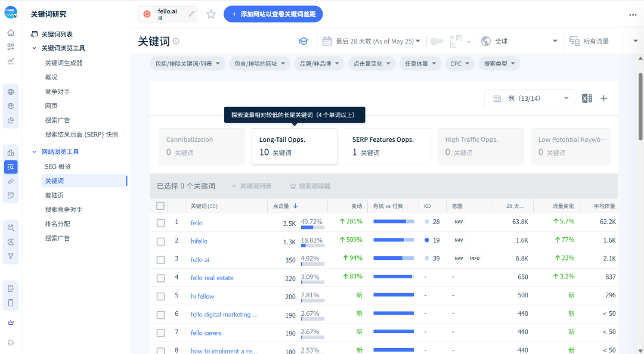Click the 变动 column header
The width and height of the screenshot is (644, 354).
(x=357, y=206)
